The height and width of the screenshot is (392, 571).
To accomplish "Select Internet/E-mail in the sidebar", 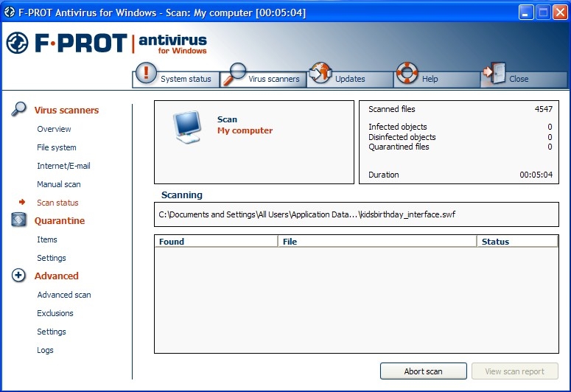I will coord(63,166).
